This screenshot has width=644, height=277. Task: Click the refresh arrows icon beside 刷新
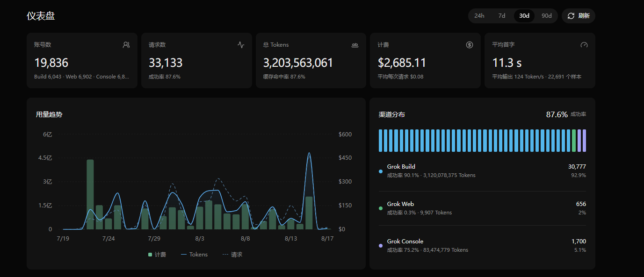point(571,16)
